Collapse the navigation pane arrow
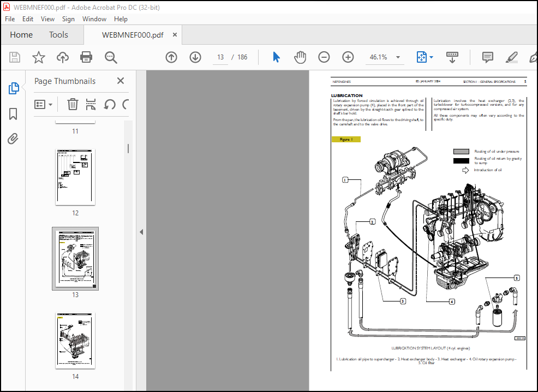This screenshot has width=538, height=392. [x=141, y=232]
